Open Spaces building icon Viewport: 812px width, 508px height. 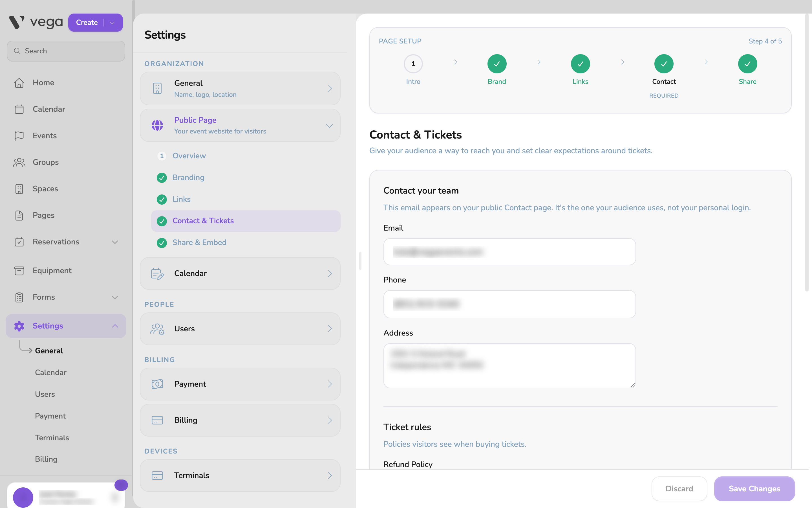(x=19, y=189)
